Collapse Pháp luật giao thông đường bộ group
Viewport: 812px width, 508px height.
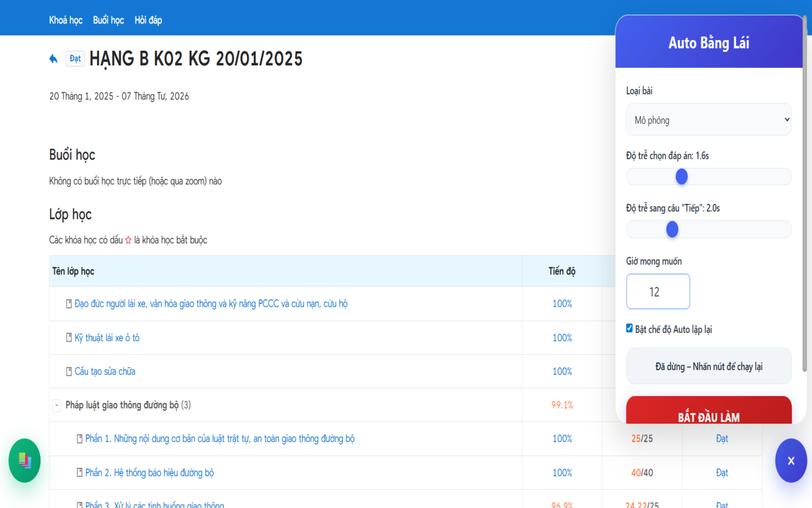tap(56, 405)
